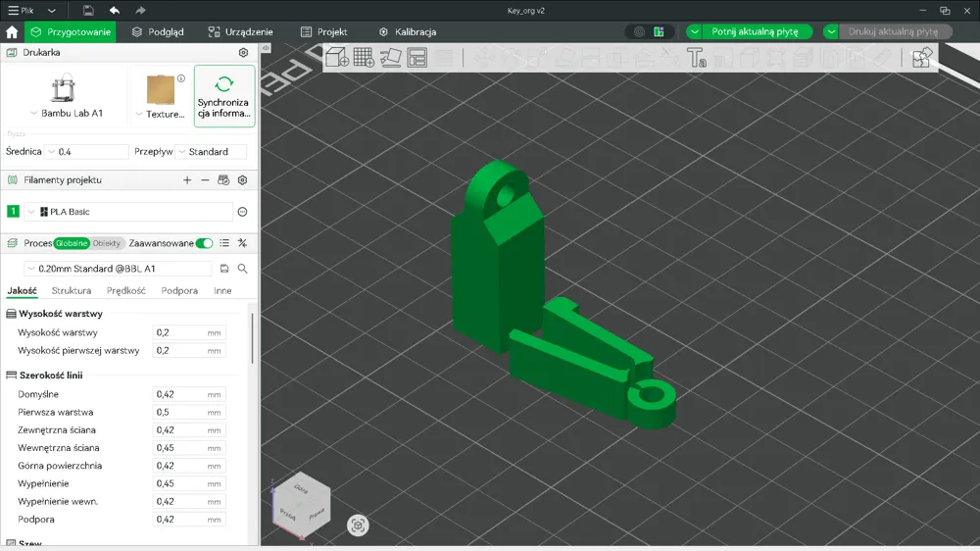Undo the last action arrow
Viewport: 980px width, 551px height.
click(115, 11)
